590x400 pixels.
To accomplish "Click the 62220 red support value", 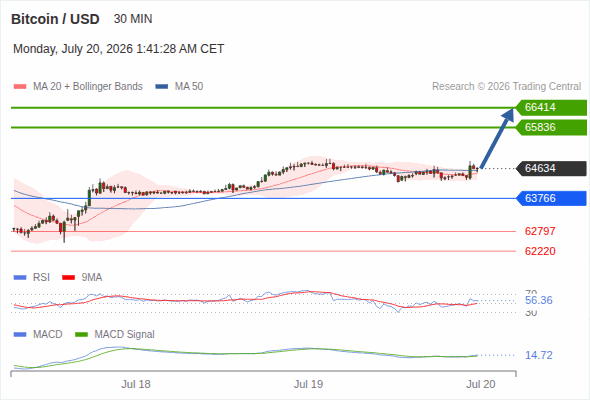I will tap(540, 251).
